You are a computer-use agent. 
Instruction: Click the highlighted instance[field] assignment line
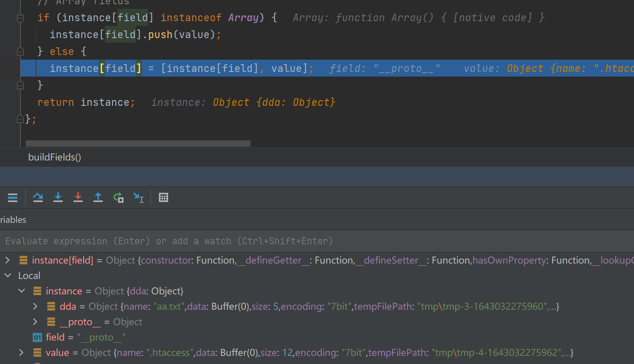click(x=327, y=68)
